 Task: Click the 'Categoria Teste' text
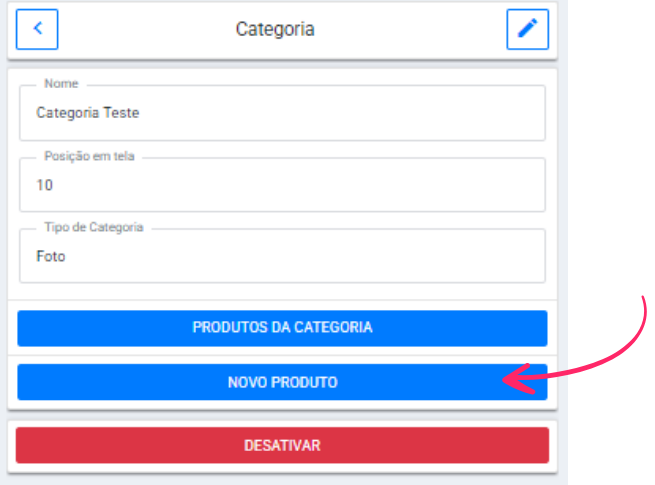88,113
